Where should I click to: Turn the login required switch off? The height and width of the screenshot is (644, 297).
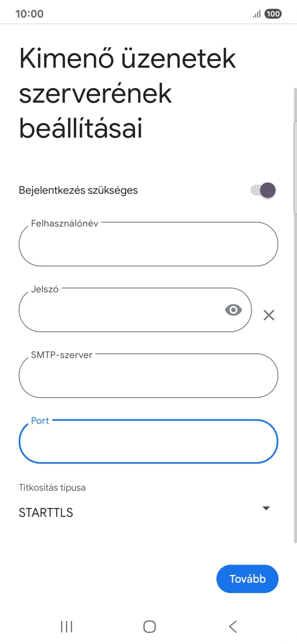pos(263,190)
